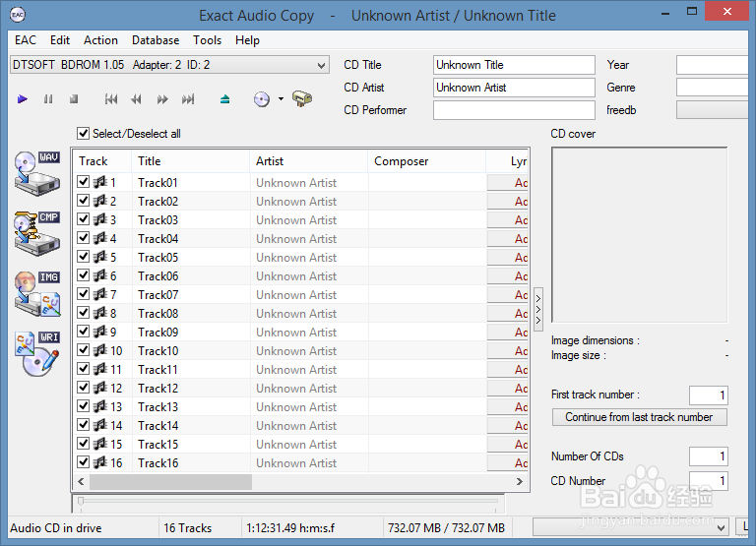Uncheck the track 15 checkbox
Image resolution: width=756 pixels, height=546 pixels.
point(83,444)
